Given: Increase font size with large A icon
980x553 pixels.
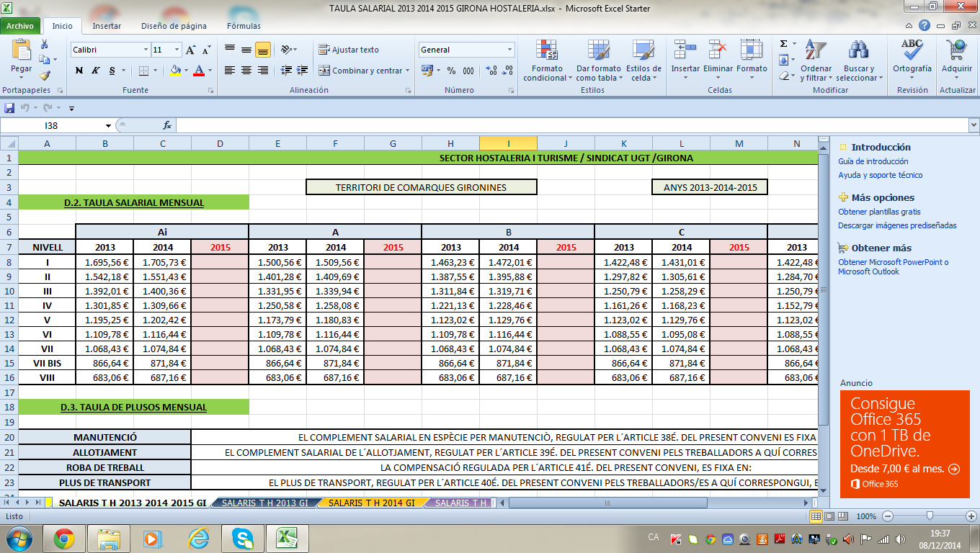Looking at the screenshot, I should click(191, 50).
